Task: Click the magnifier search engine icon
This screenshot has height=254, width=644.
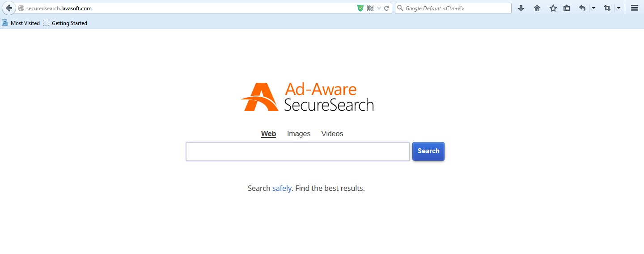Action: point(400,8)
